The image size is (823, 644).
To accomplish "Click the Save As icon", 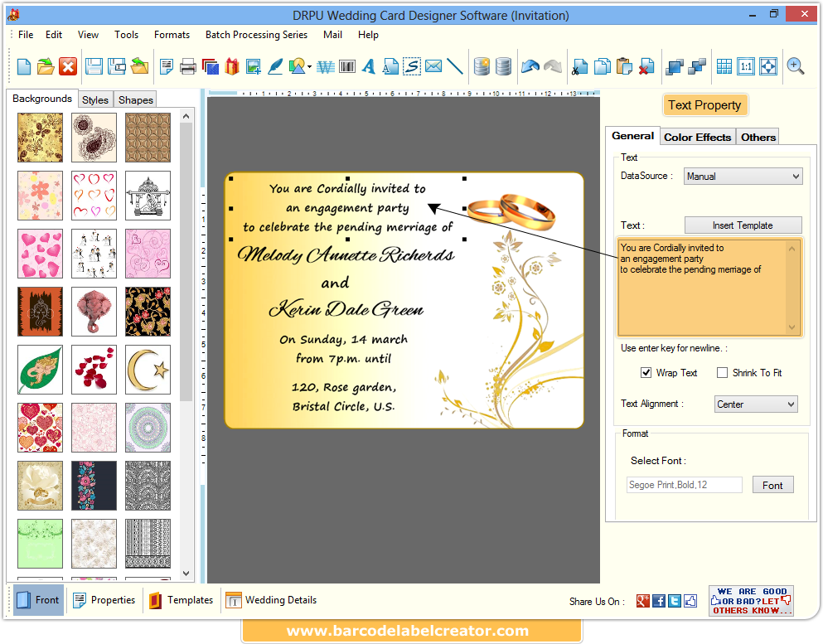I will pyautogui.click(x=117, y=66).
